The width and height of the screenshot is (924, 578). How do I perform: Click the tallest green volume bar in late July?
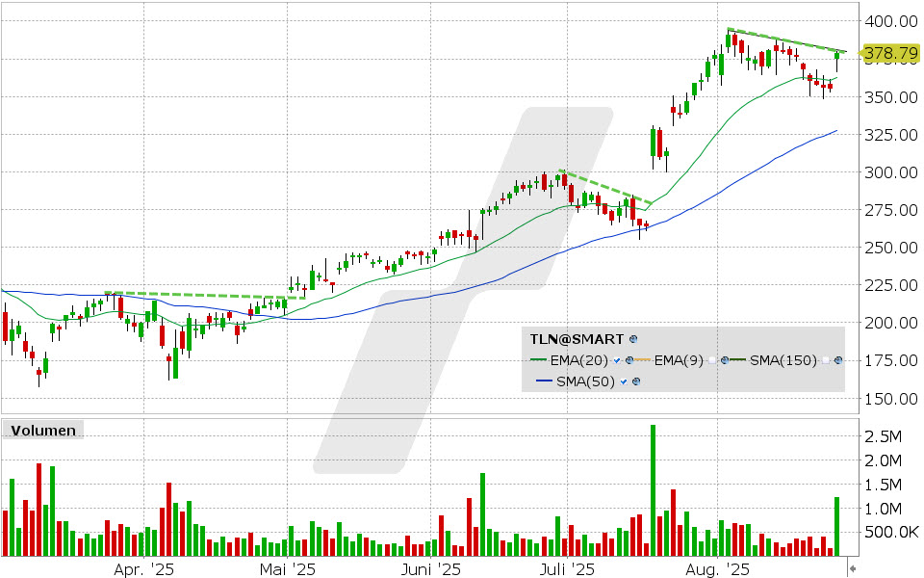pos(653,490)
